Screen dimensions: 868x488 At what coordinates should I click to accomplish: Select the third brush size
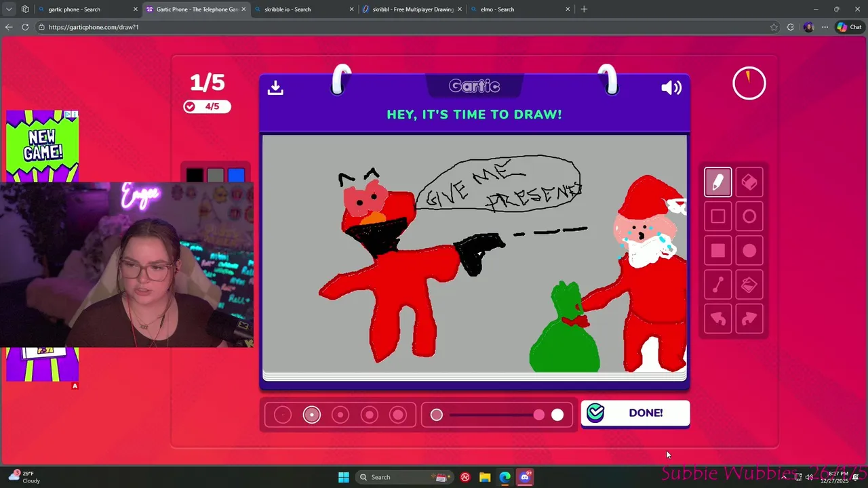click(x=340, y=415)
